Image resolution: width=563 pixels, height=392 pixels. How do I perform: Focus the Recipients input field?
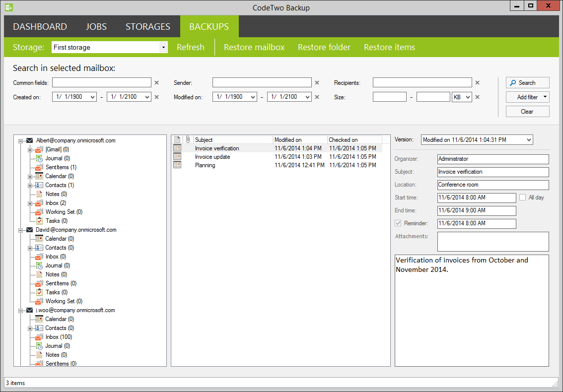(x=422, y=82)
